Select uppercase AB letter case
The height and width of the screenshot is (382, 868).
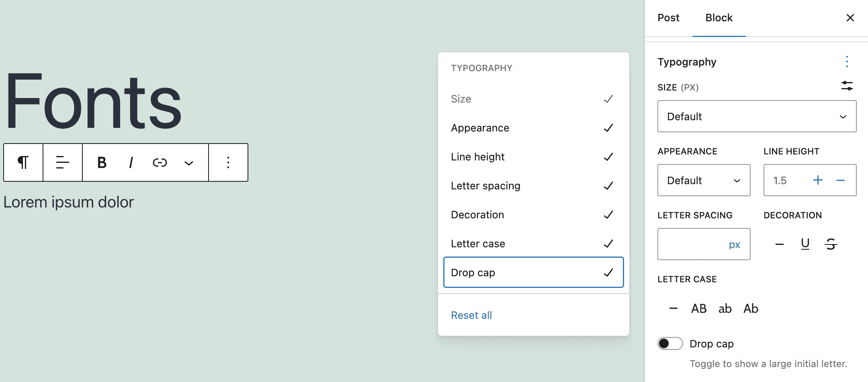[698, 308]
